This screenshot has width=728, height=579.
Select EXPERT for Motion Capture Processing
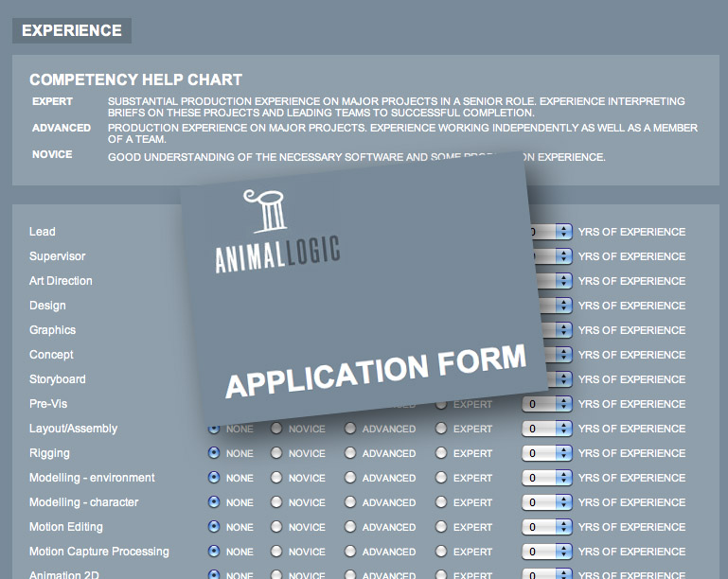click(x=441, y=552)
